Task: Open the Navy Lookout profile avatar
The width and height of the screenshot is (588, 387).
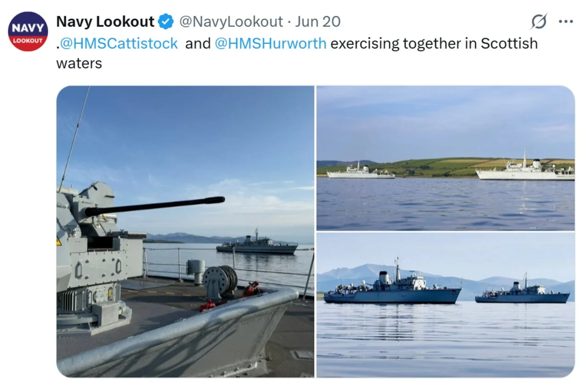Action: (28, 31)
